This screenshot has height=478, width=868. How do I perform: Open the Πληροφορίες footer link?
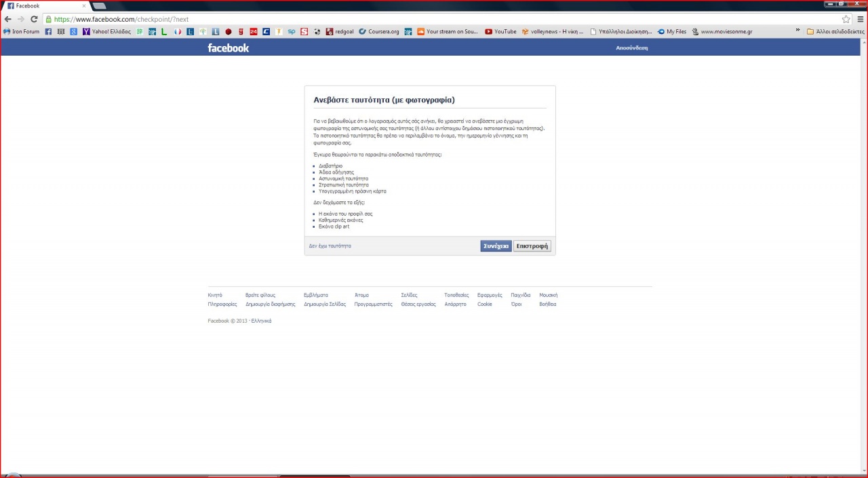point(222,304)
